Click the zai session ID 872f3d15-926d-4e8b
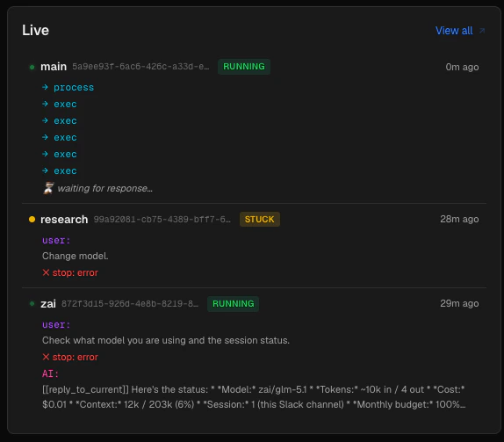 (x=130, y=304)
